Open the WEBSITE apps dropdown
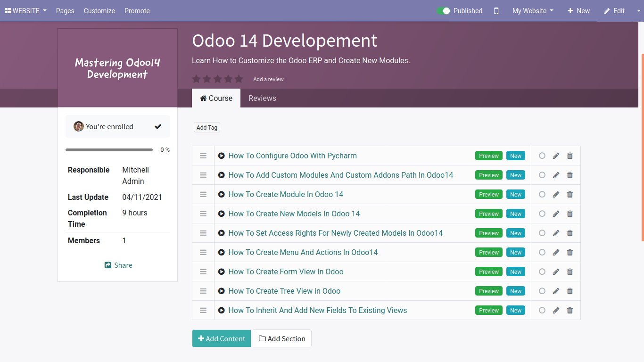The image size is (644, 362). pyautogui.click(x=25, y=11)
